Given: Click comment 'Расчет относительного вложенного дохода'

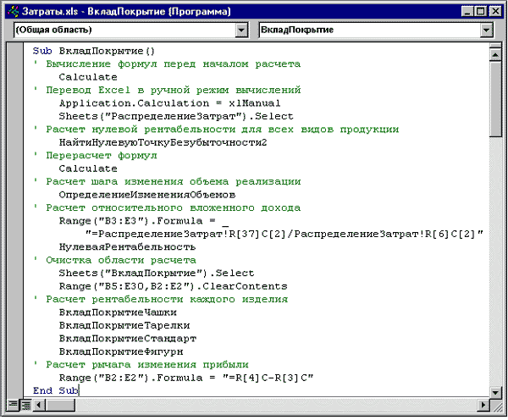Looking at the screenshot, I should point(173,207).
